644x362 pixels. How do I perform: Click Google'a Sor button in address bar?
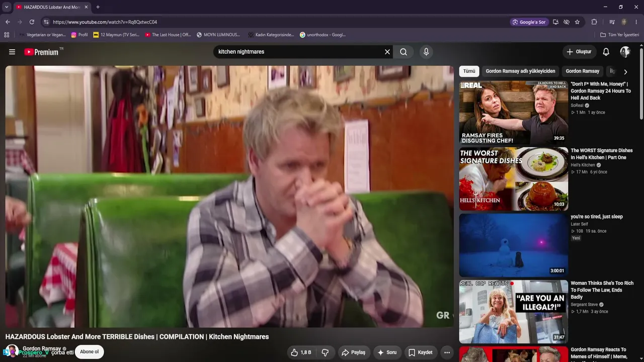click(529, 22)
